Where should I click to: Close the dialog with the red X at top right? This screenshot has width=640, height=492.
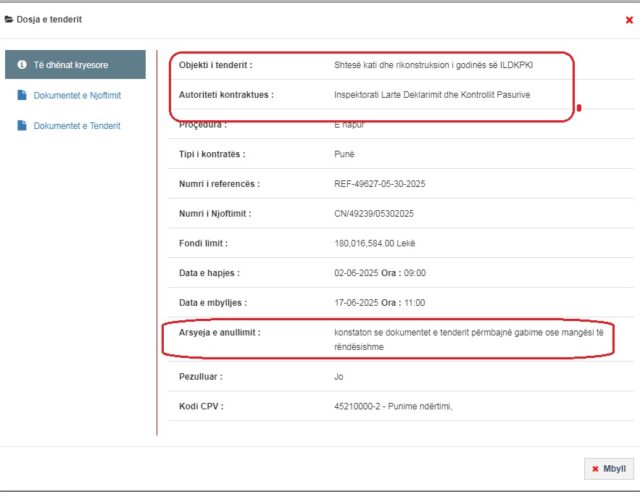[x=628, y=20]
